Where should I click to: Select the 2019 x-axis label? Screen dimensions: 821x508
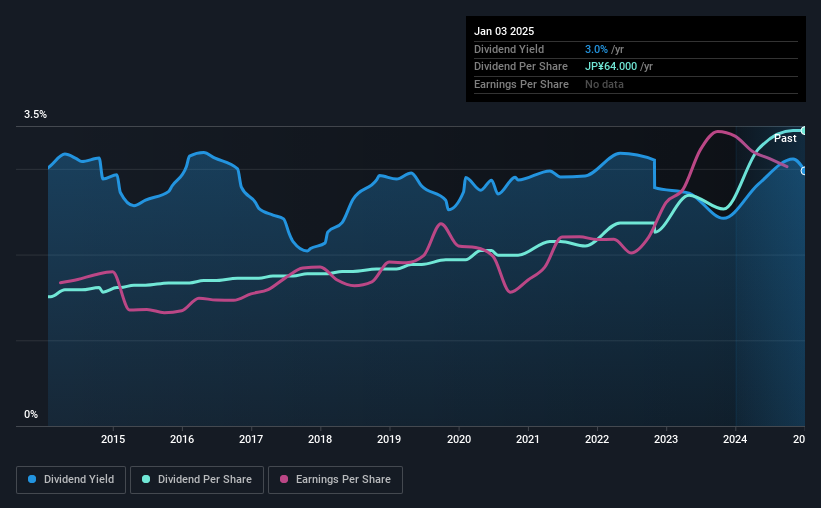(x=389, y=439)
